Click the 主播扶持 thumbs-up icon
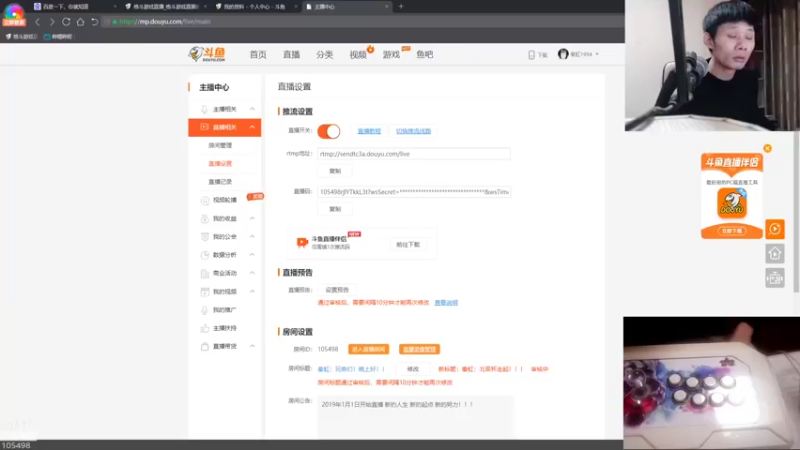This screenshot has width=800, height=450. pyautogui.click(x=205, y=328)
